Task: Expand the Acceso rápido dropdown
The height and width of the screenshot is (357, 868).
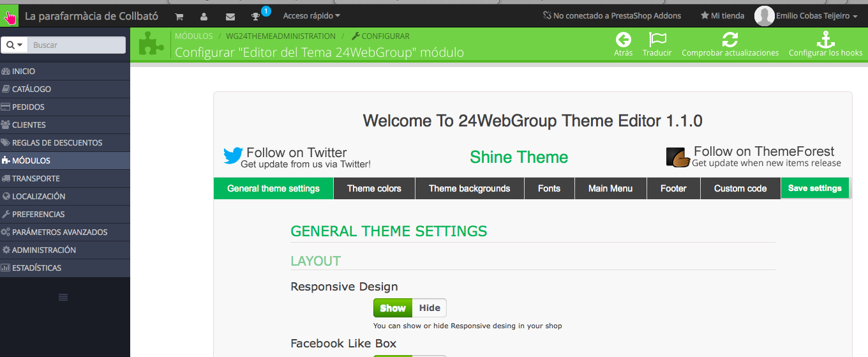Action: 311,15
